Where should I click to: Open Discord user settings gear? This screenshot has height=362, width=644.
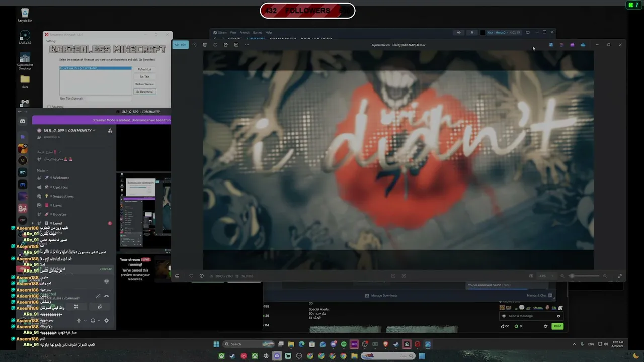[106, 320]
